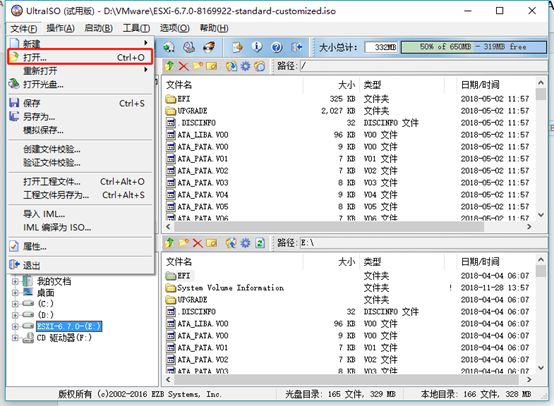Choose 另存为... menu entry
The width and height of the screenshot is (554, 406).
[80, 117]
